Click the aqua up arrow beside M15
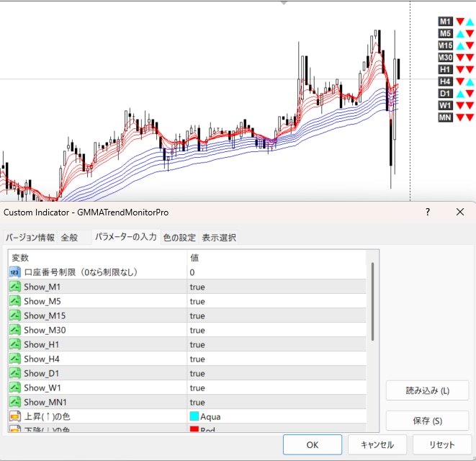The image size is (476, 461). click(460, 46)
